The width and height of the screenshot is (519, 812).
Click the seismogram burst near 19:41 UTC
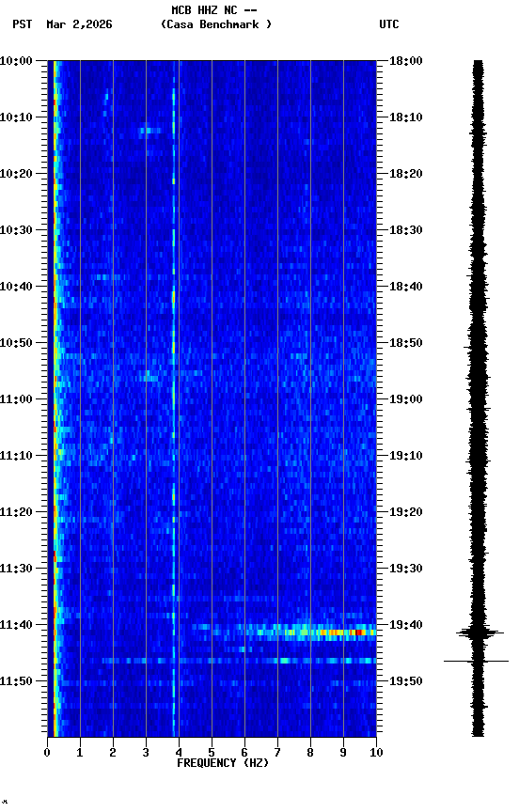click(x=480, y=632)
